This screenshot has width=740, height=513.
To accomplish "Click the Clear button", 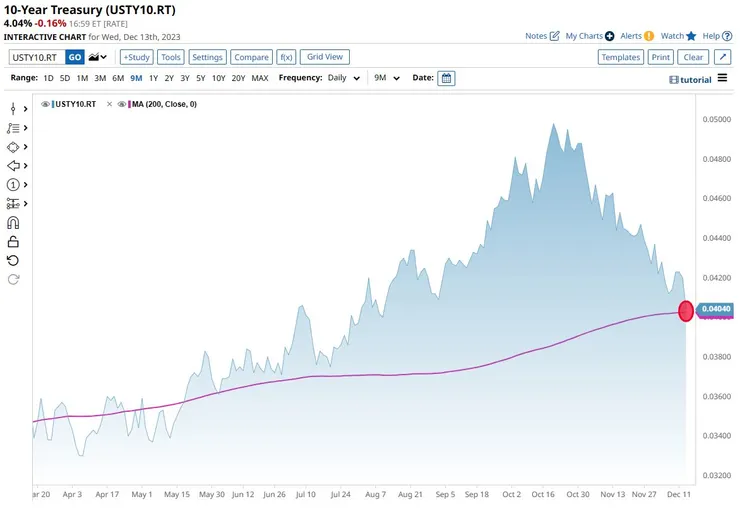I will [x=693, y=57].
